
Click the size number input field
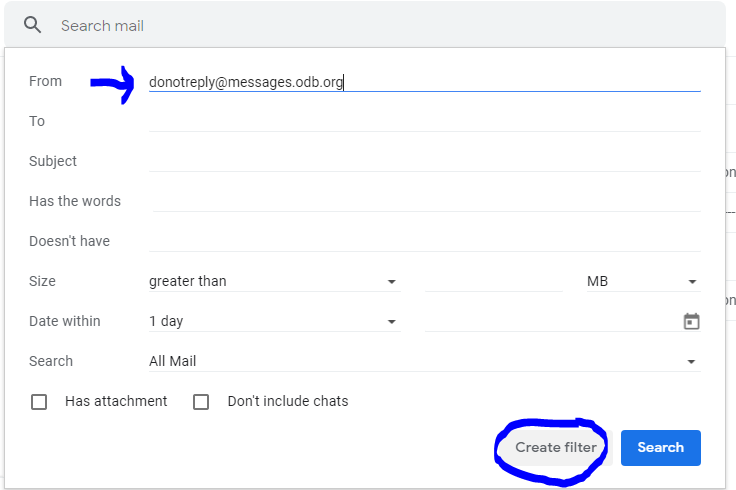(493, 281)
